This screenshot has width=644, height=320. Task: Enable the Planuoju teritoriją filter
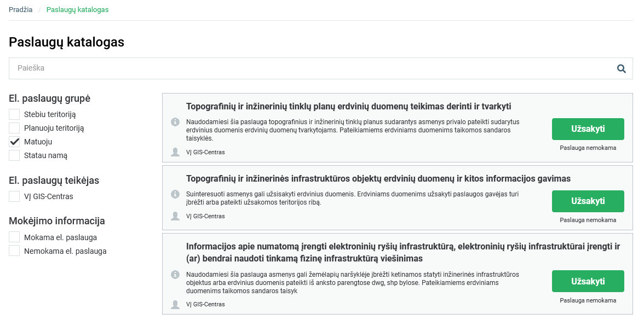click(x=14, y=128)
